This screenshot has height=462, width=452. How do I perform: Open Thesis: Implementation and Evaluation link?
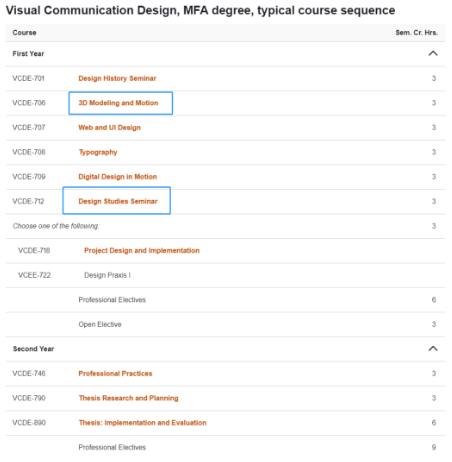143,423
